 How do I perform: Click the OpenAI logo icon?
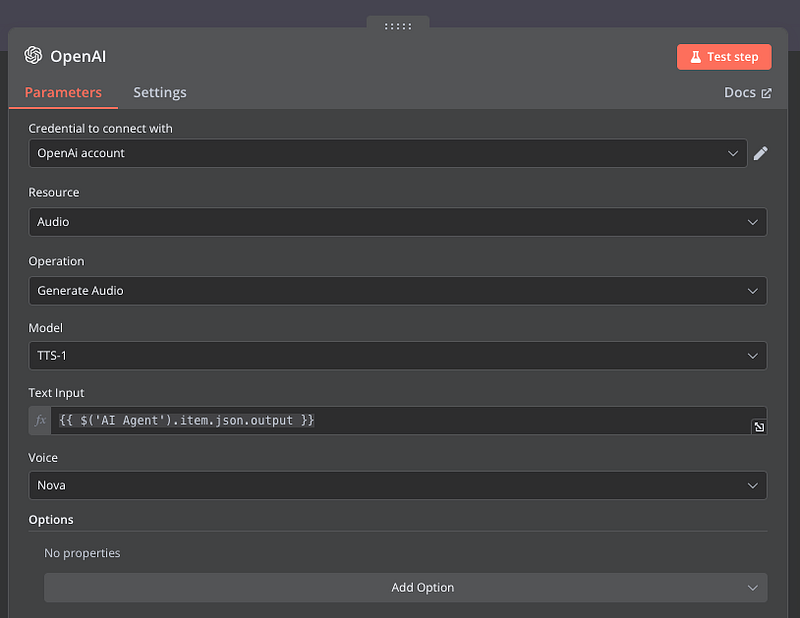click(33, 56)
